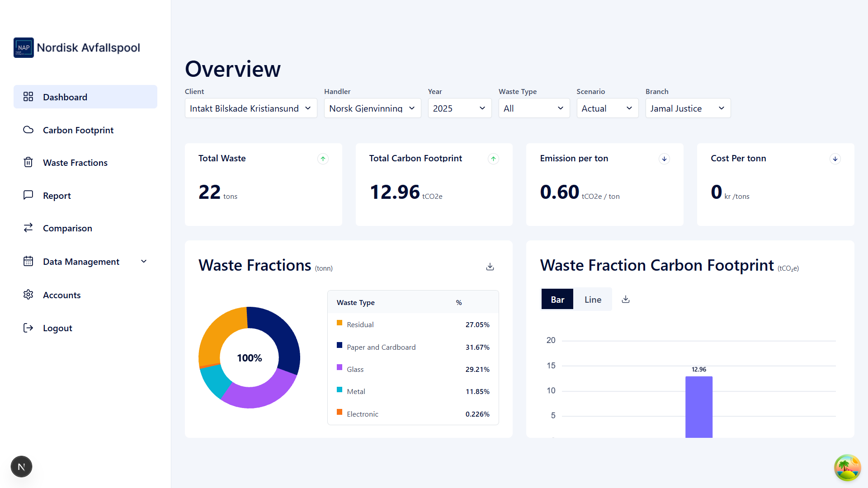Click the Nordisk Avfallspool title
This screenshot has width=868, height=488.
pos(88,47)
